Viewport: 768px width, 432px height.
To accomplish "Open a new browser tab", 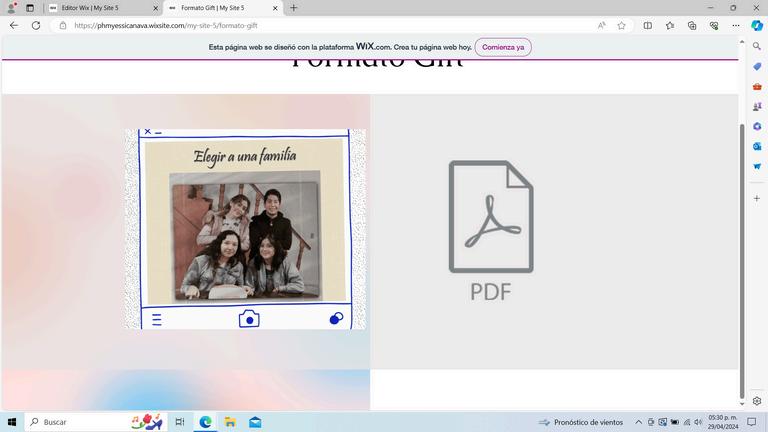I will tap(293, 8).
